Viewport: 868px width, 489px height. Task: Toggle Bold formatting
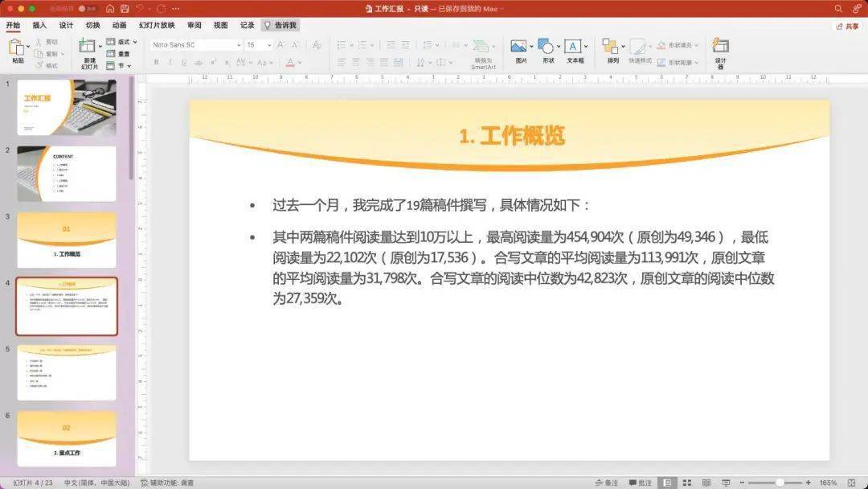click(x=156, y=63)
